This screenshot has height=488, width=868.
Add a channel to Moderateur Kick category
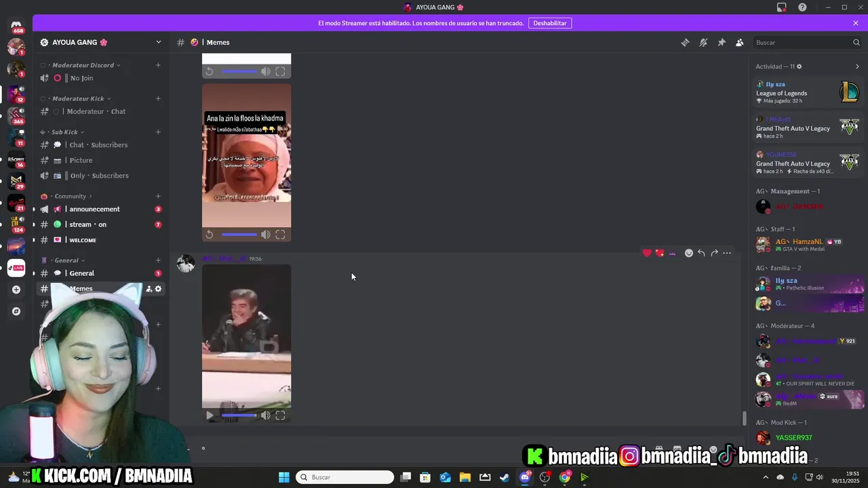click(158, 98)
